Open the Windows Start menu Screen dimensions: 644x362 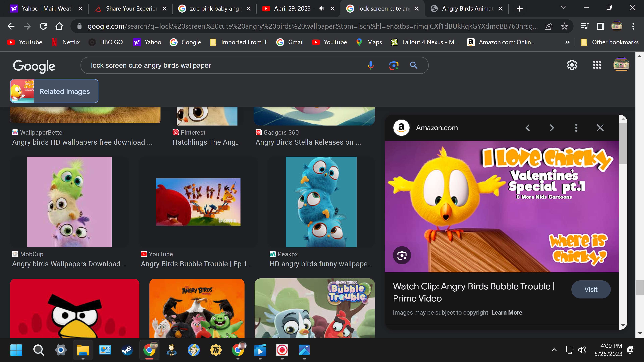click(16, 350)
